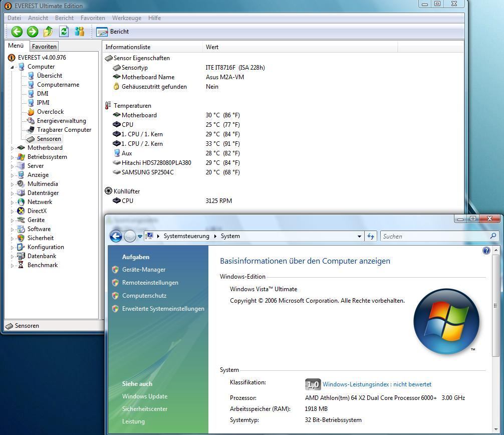
Task: Select the IPMI tree item
Action: coord(44,103)
